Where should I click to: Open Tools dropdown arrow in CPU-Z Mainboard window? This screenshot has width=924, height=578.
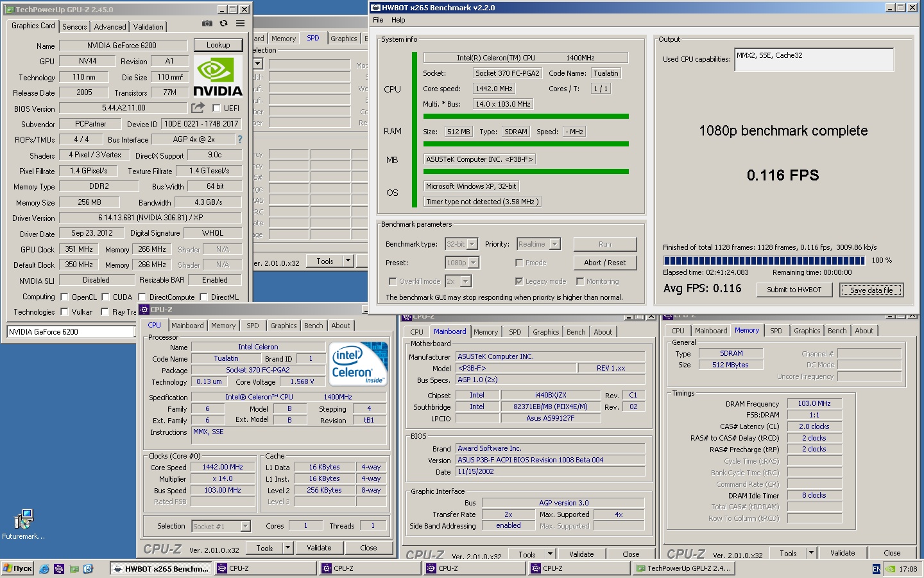(550, 554)
